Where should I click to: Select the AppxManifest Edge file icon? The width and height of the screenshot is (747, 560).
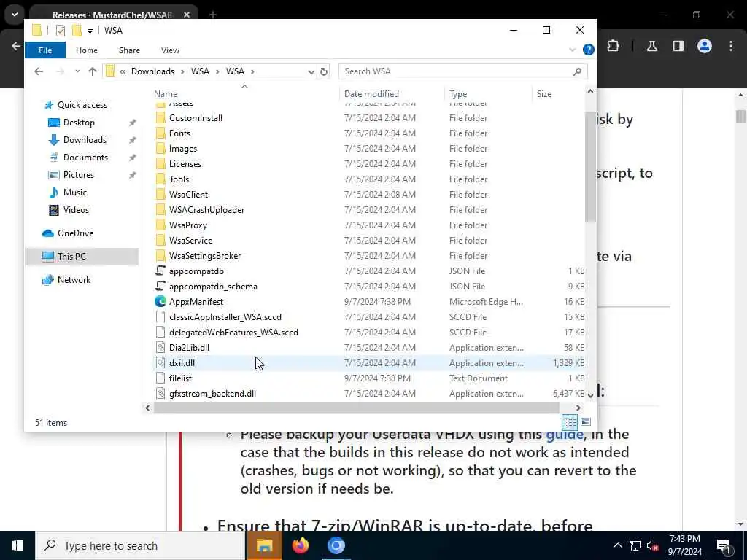coord(160,301)
